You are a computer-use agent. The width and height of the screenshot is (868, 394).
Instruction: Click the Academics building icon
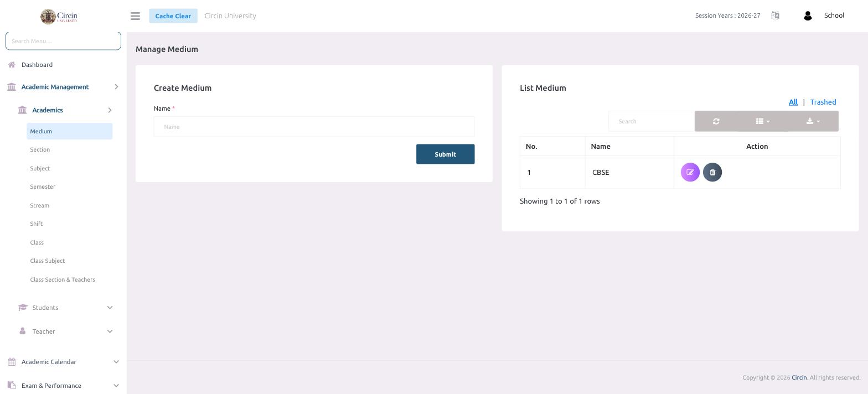pyautogui.click(x=22, y=110)
